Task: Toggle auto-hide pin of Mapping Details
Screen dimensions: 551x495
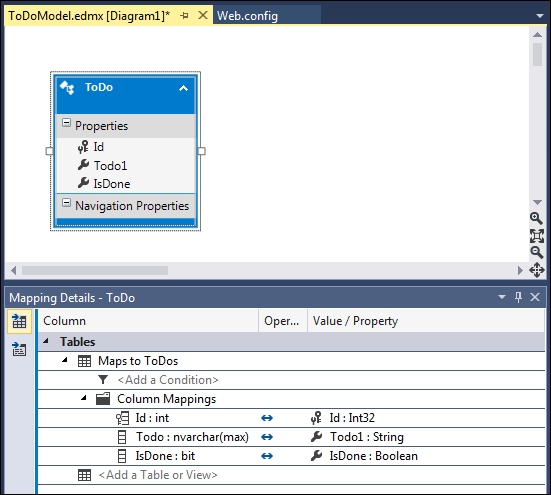Action: click(x=518, y=297)
